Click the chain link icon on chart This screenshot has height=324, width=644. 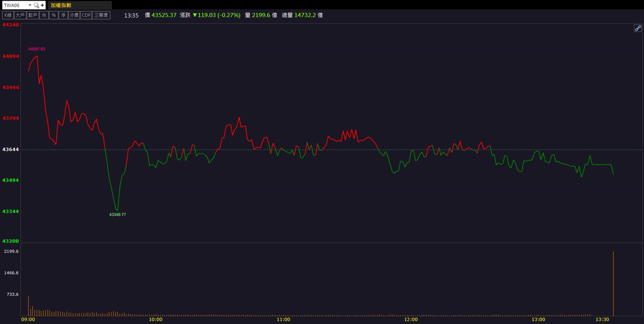(638, 28)
